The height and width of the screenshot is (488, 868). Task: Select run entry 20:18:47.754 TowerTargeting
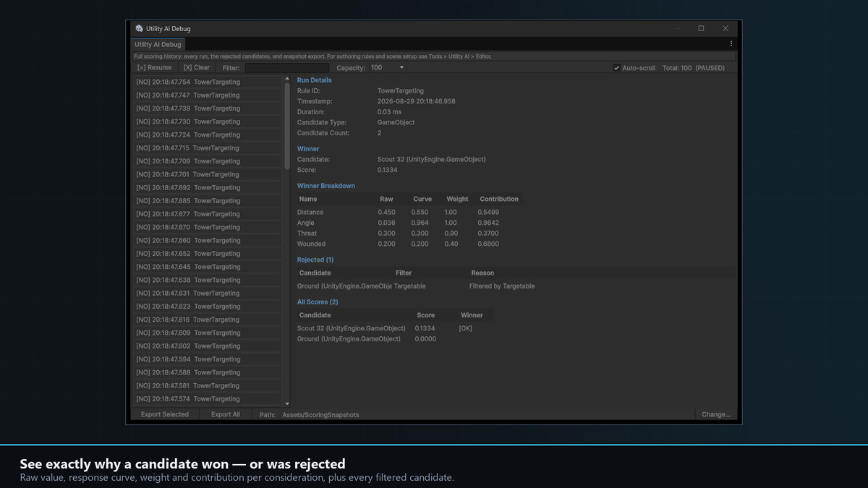click(208, 82)
